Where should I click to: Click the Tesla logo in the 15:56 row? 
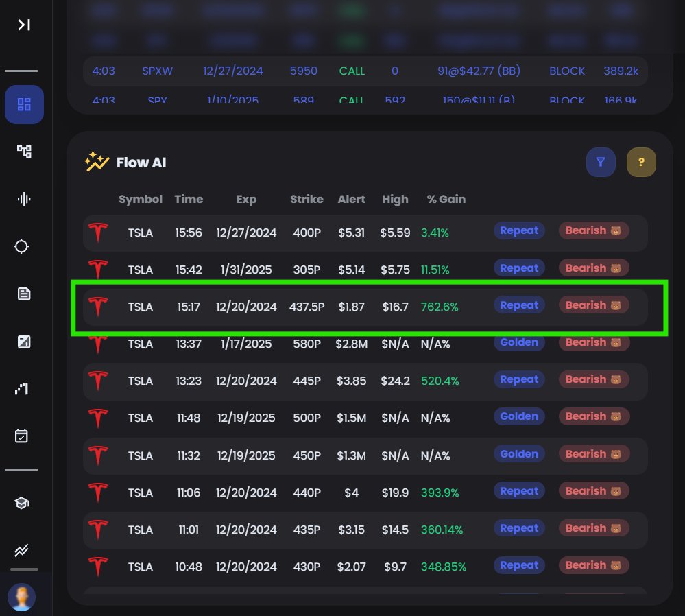pos(98,232)
